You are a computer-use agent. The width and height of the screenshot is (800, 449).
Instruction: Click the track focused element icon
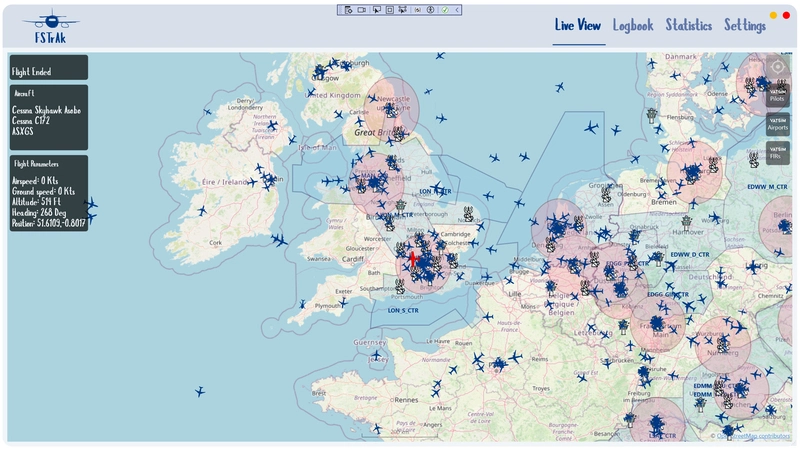402,10
